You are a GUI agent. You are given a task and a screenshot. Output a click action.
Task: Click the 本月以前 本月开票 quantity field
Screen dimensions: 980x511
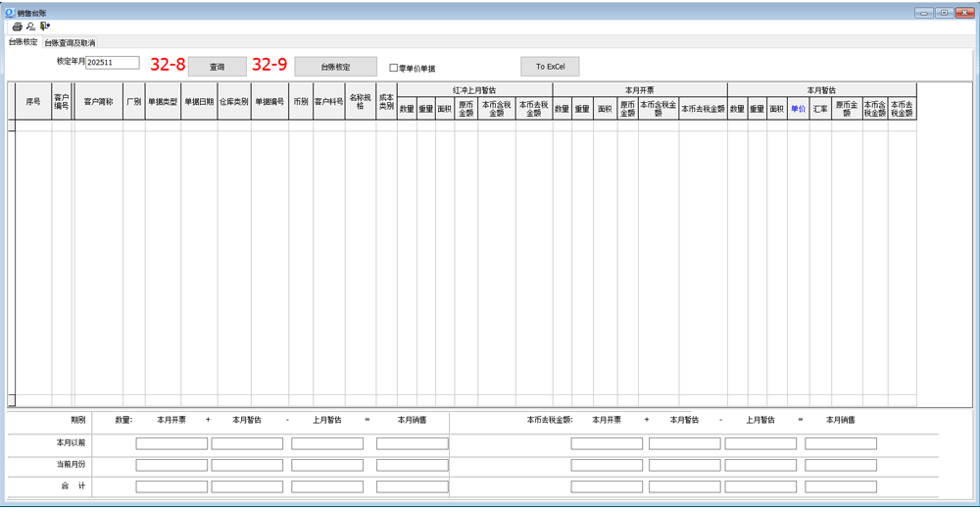[171, 443]
